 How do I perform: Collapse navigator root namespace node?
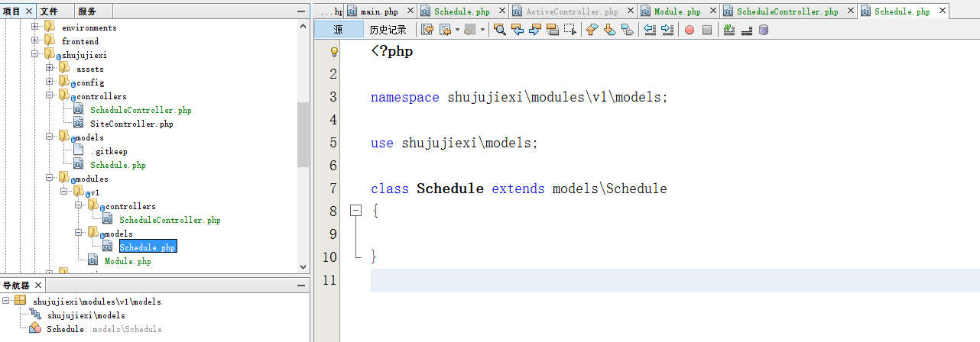click(x=7, y=301)
